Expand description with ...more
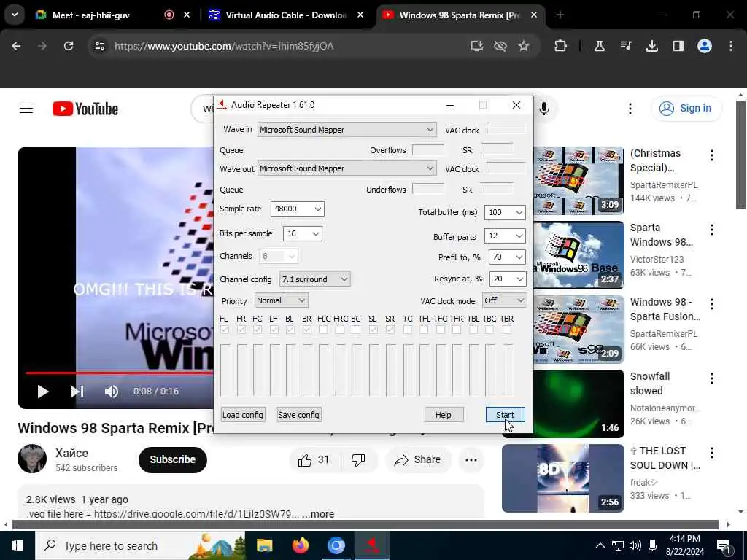Screen dimensions: 747x560 (318, 514)
